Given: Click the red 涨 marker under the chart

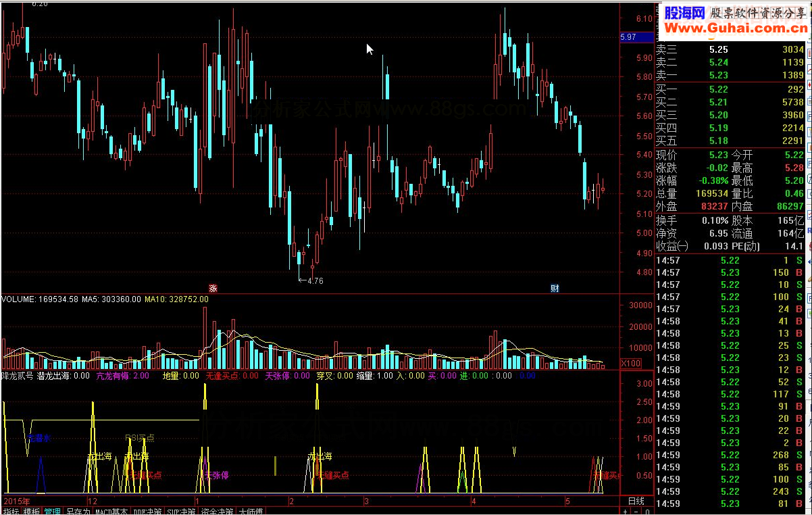Looking at the screenshot, I should point(213,289).
